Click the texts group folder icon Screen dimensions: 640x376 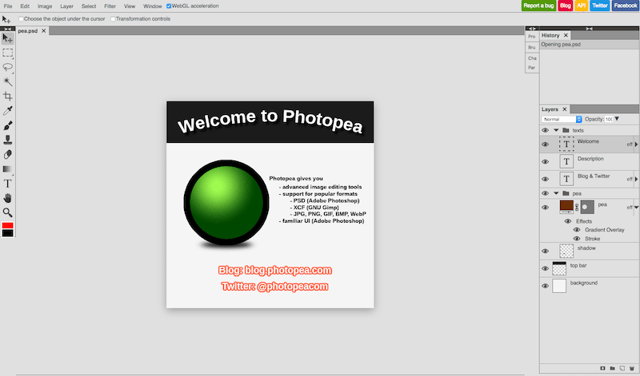[x=566, y=130]
